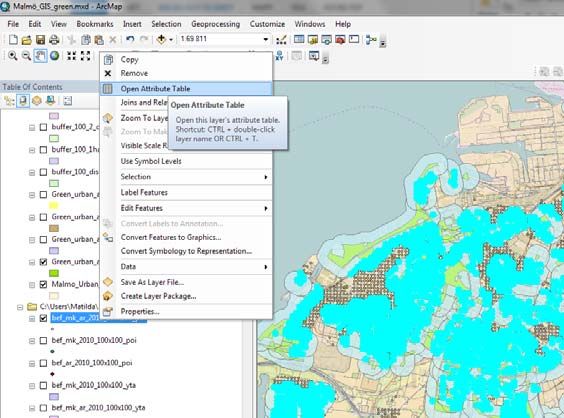Enable the bef_mk_2010_100x100_poi layer checkbox
564x418 pixels.
[x=43, y=340]
